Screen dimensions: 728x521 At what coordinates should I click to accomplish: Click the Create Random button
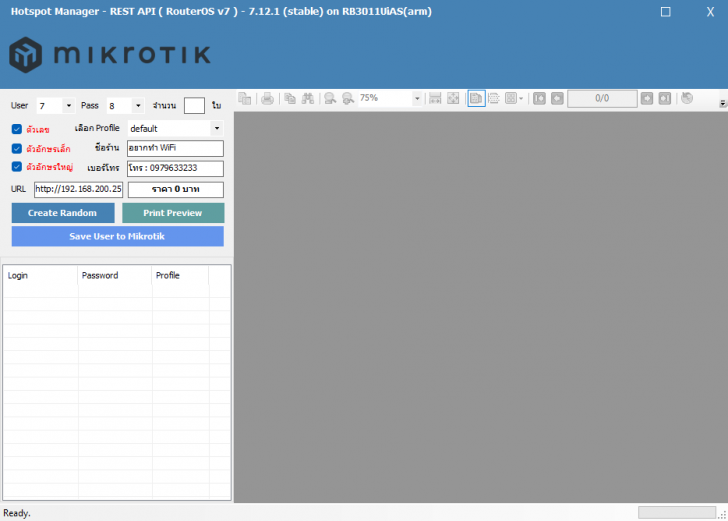click(x=63, y=213)
